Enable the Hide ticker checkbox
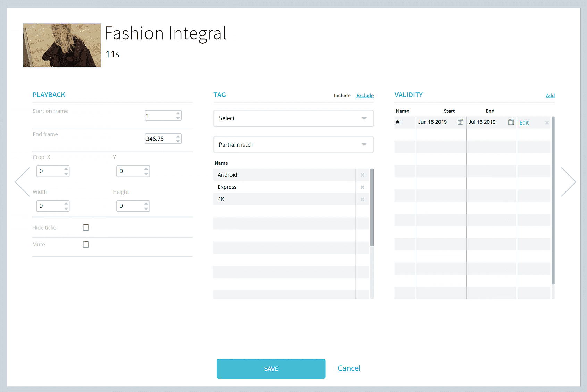Image resolution: width=587 pixels, height=392 pixels. click(x=86, y=228)
